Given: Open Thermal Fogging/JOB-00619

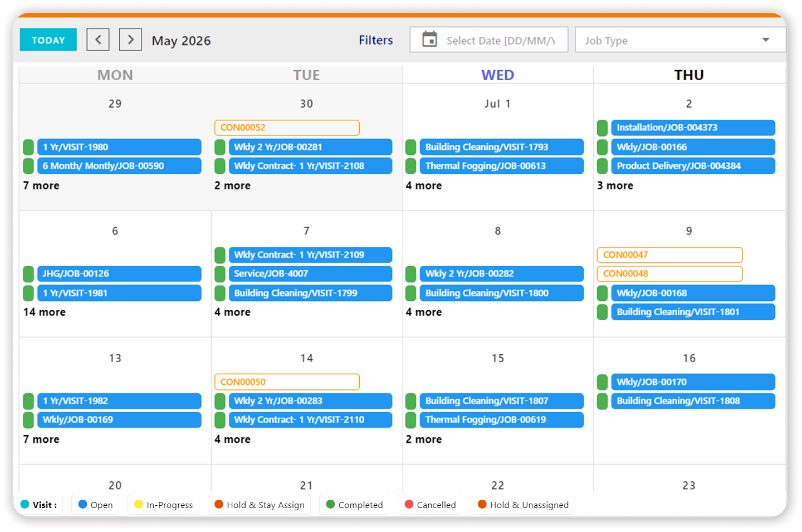Looking at the screenshot, I should 502,420.
